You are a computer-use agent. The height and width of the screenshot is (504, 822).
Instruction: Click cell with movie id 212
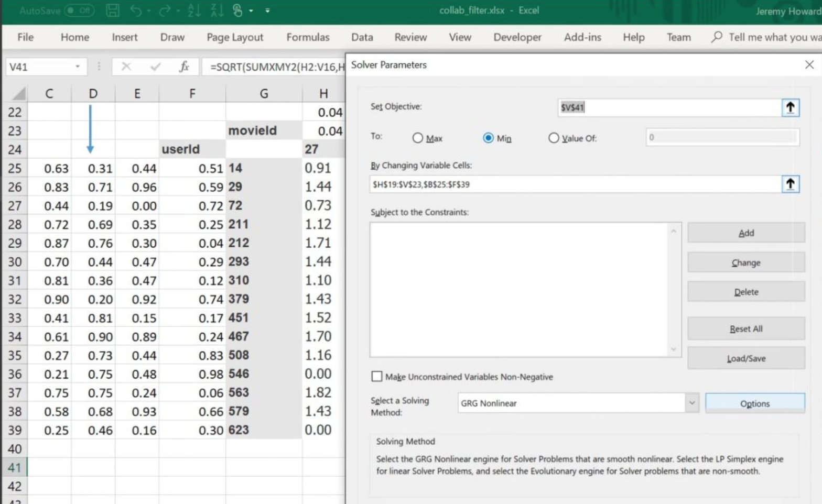pos(264,243)
